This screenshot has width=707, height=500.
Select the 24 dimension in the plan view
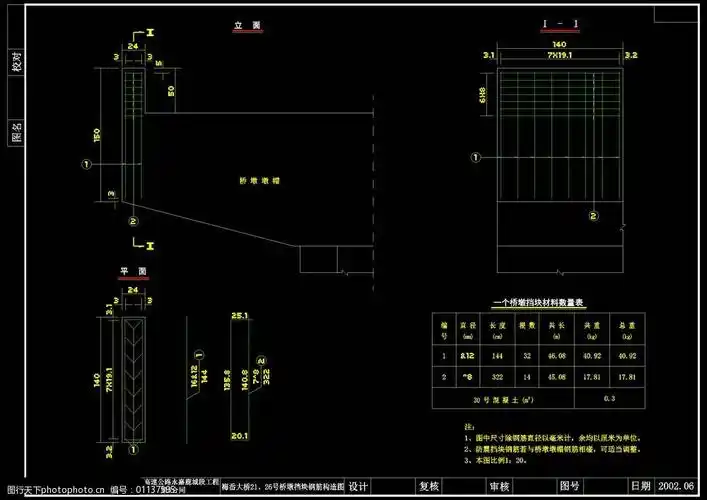133,290
